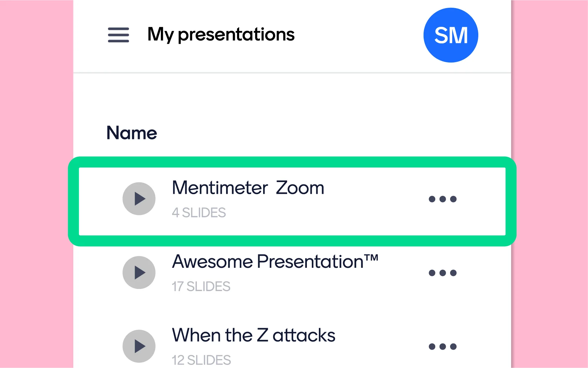Click the 4 SLIDES label
Image resolution: width=588 pixels, height=368 pixels.
click(x=199, y=212)
